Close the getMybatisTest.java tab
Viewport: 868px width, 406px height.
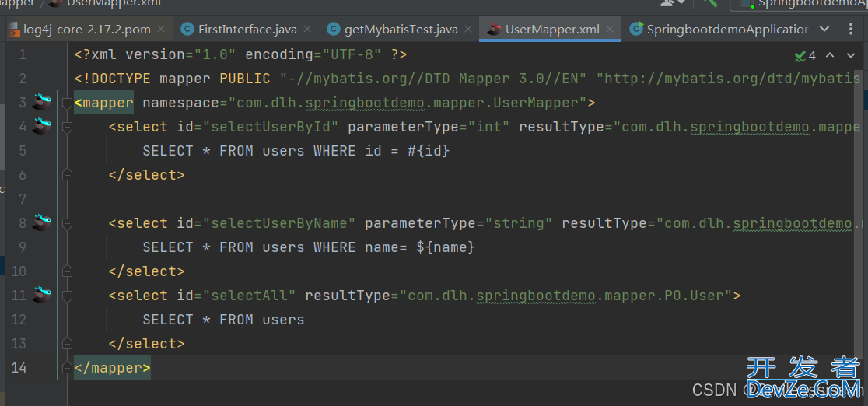point(468,30)
